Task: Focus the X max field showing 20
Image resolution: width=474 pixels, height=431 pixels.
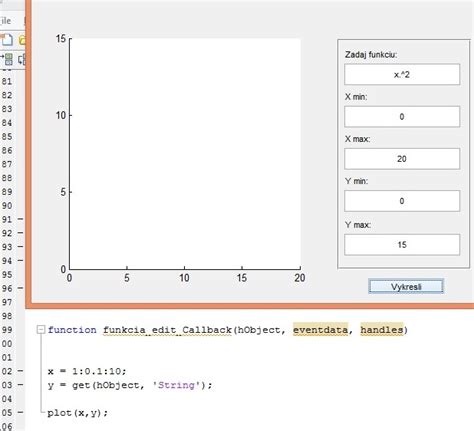Action: point(402,159)
